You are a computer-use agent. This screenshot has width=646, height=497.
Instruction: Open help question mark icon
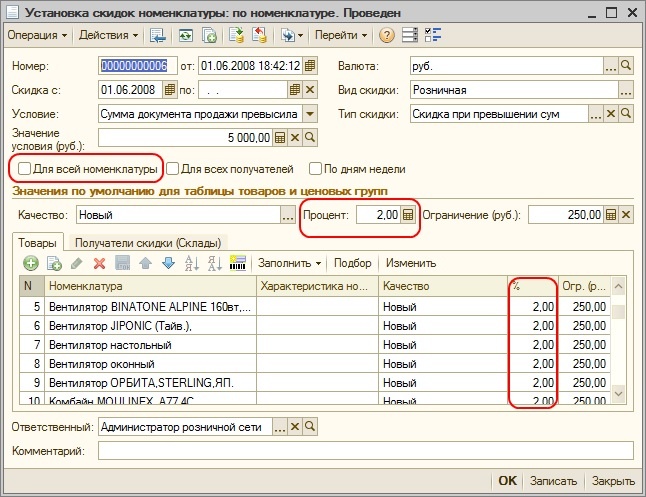386,35
